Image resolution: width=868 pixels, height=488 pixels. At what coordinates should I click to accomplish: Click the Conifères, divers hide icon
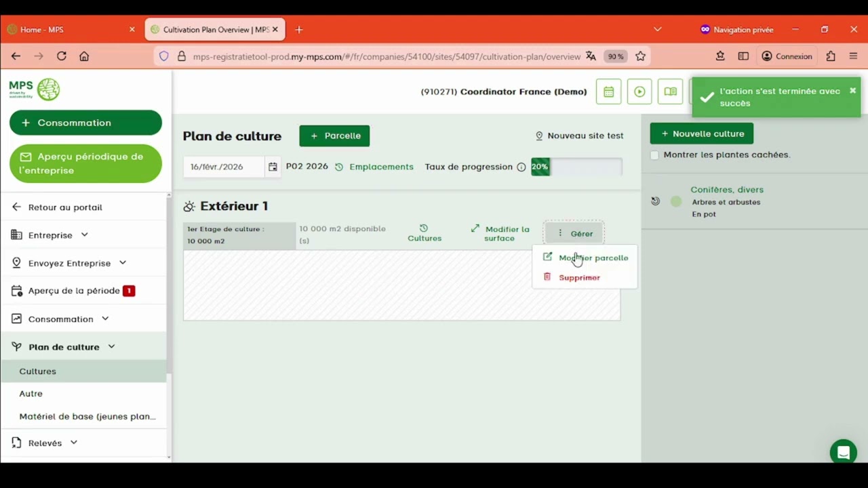[655, 201]
